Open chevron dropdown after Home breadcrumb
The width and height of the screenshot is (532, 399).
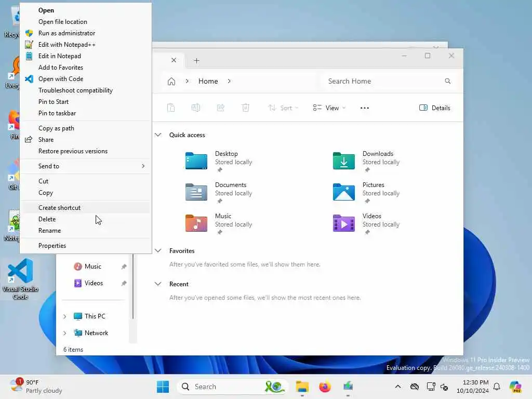tap(229, 81)
